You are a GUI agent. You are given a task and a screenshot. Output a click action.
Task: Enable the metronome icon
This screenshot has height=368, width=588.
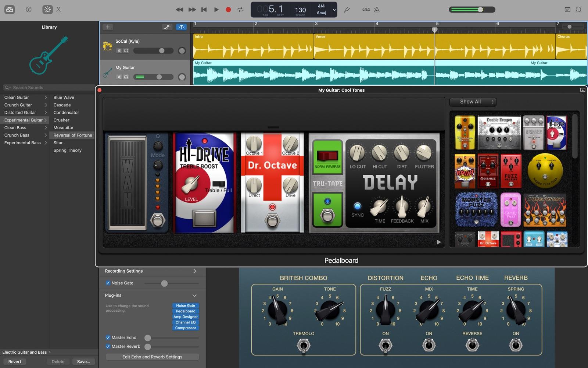coord(377,10)
